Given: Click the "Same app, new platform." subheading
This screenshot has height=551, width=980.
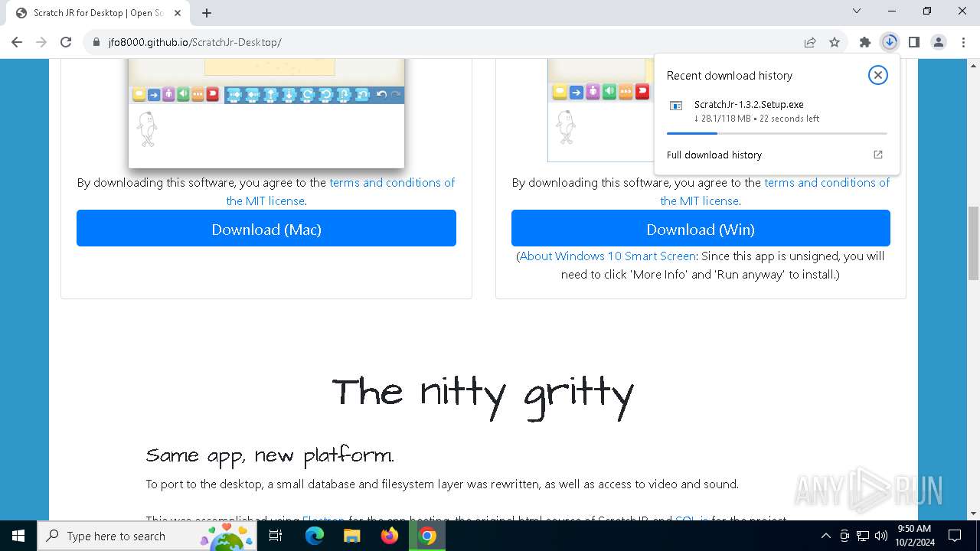Looking at the screenshot, I should pos(269,455).
